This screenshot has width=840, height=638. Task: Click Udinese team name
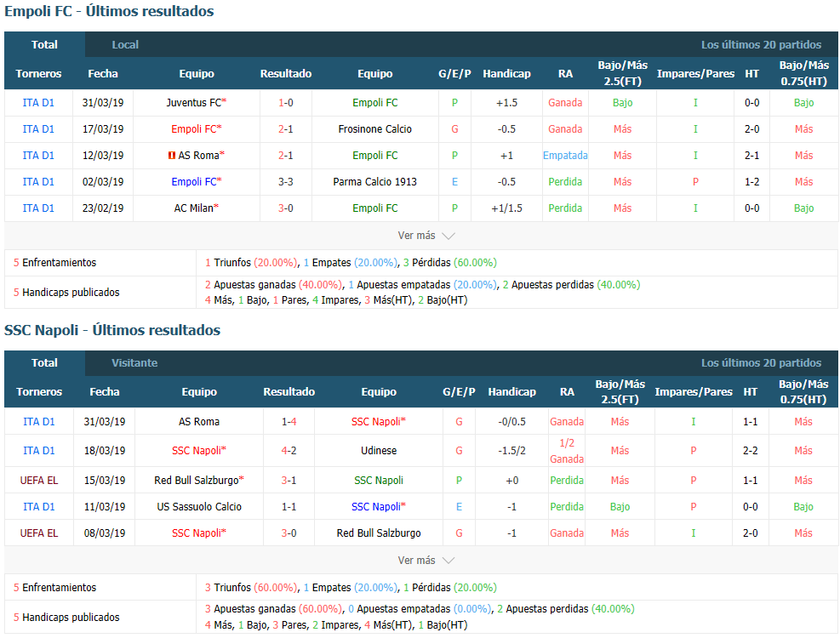click(379, 451)
